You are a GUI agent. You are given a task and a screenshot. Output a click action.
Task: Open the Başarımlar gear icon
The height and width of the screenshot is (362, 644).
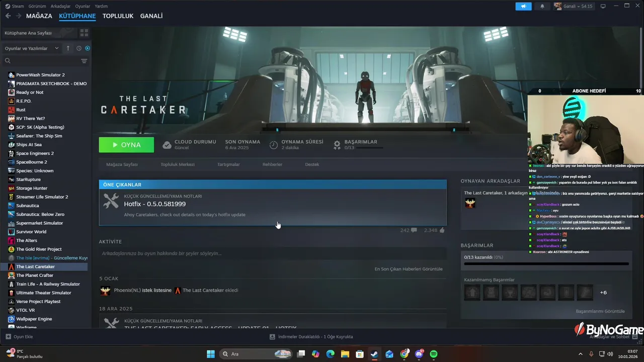tap(337, 145)
